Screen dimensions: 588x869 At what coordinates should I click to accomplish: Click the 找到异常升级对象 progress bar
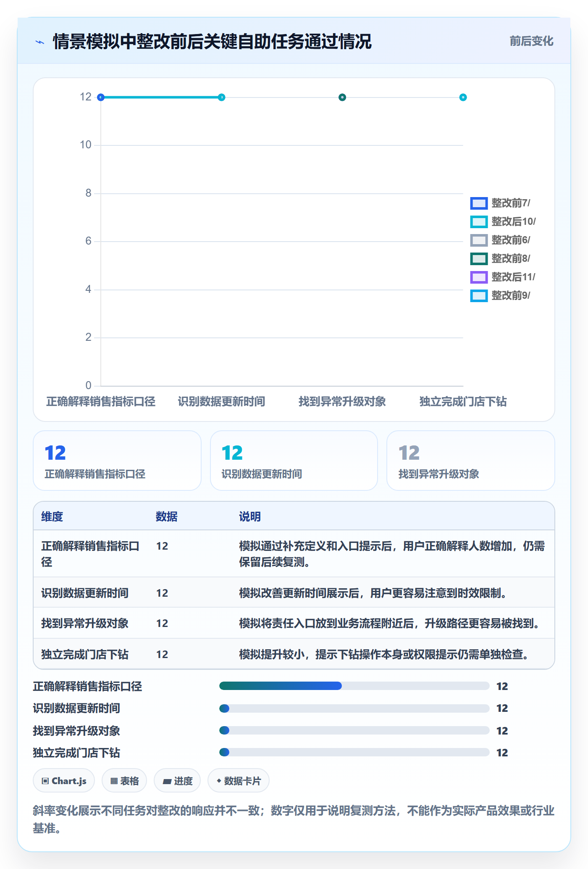pyautogui.click(x=354, y=730)
